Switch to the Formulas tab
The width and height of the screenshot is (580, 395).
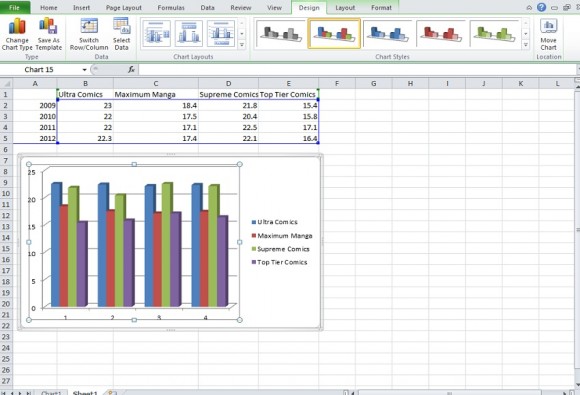(171, 7)
